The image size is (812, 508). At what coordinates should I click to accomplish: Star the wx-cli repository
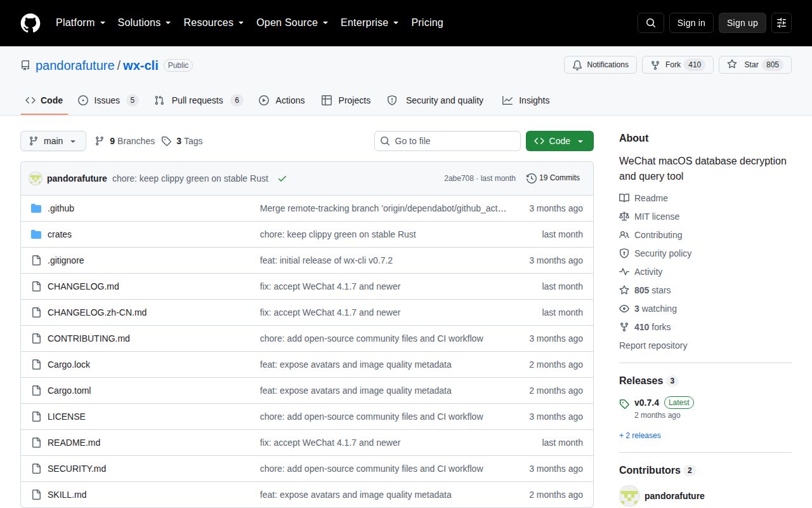click(755, 65)
